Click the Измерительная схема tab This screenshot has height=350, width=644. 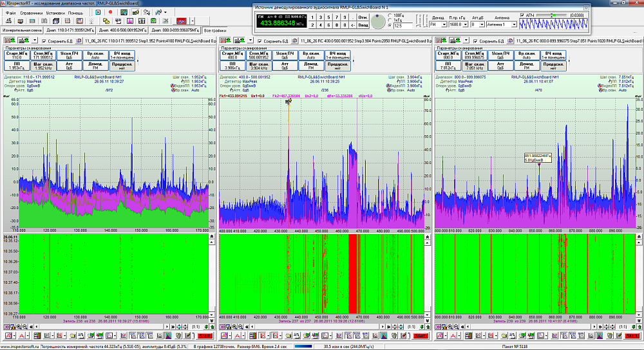(23, 30)
